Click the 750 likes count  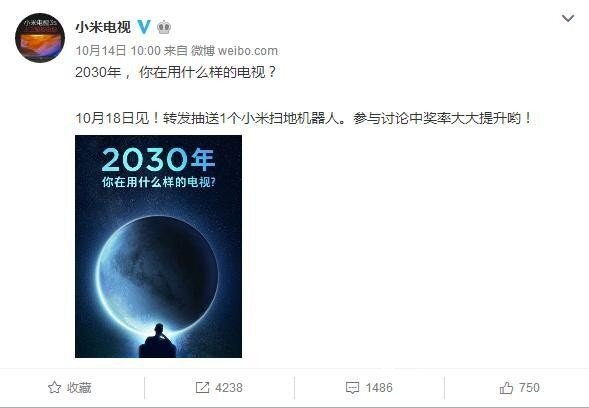click(x=529, y=388)
